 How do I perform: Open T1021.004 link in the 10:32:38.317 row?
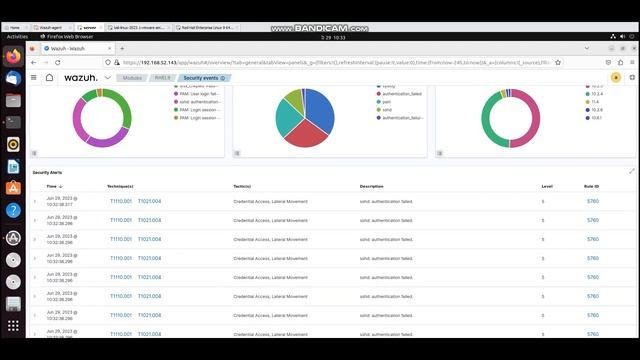[x=149, y=201]
